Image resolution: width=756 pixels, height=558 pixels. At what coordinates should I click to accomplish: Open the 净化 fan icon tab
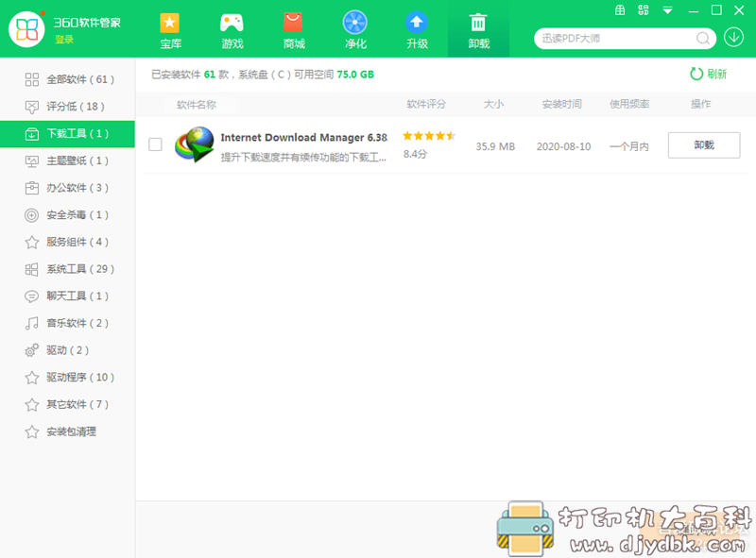[x=355, y=30]
